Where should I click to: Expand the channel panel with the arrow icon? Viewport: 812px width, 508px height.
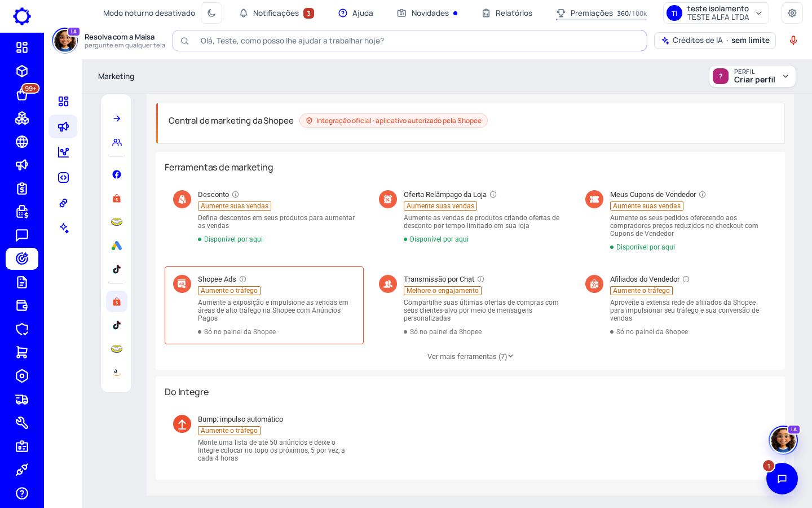117,119
